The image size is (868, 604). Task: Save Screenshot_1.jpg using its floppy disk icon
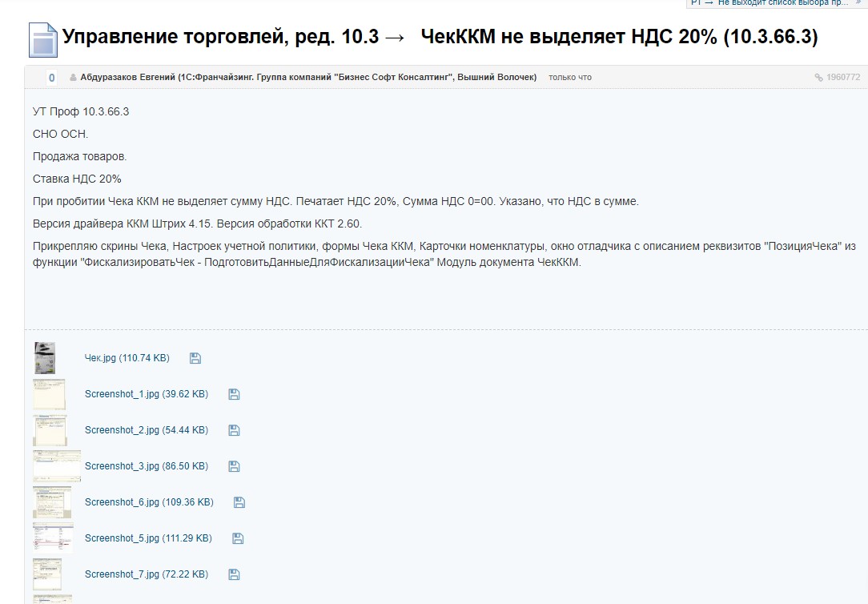(234, 394)
